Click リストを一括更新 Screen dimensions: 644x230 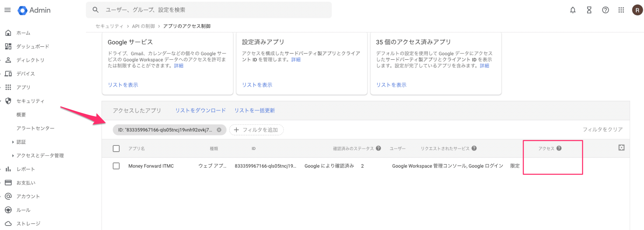point(254,110)
